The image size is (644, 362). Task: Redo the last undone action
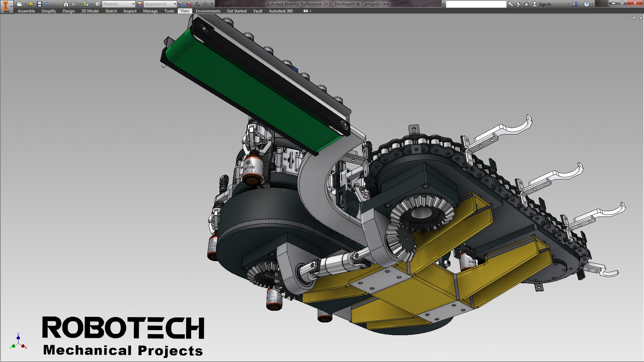(55, 4)
